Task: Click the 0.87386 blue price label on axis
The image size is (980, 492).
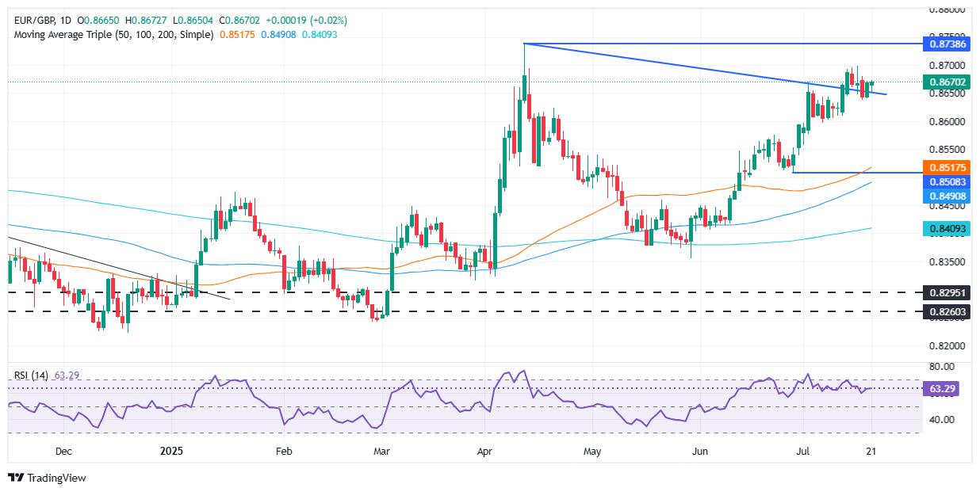Action: [946, 43]
